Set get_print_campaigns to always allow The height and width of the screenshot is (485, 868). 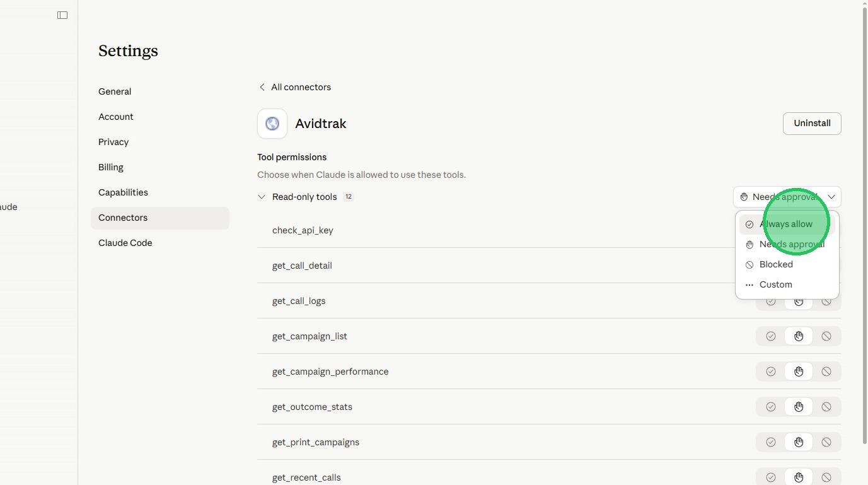(x=770, y=442)
